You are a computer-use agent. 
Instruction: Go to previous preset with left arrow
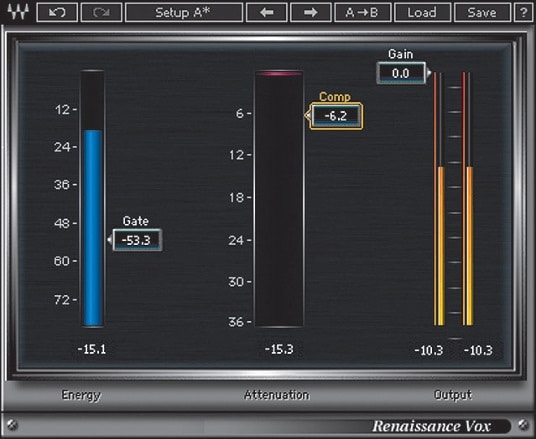click(x=267, y=13)
